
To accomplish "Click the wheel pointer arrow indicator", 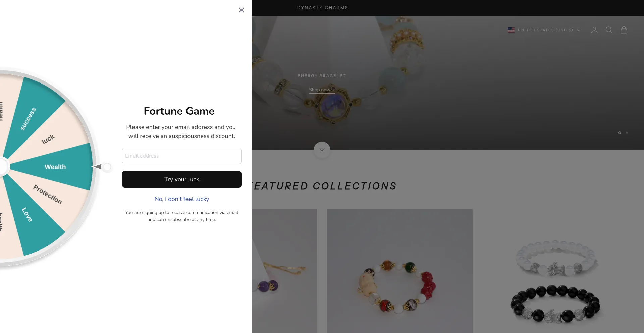I will point(98,167).
